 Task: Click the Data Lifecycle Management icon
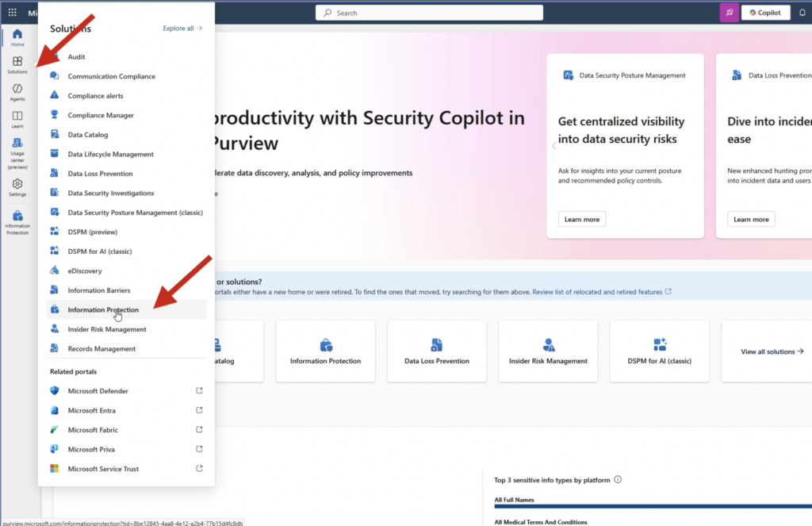coord(55,153)
